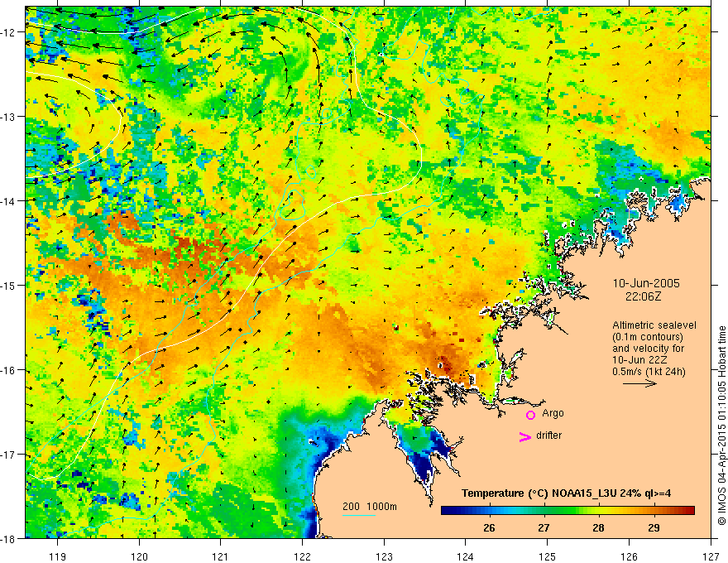This screenshot has width=728, height=563.
Task: Click the '200 1000m' depth label
Action: coord(370,507)
